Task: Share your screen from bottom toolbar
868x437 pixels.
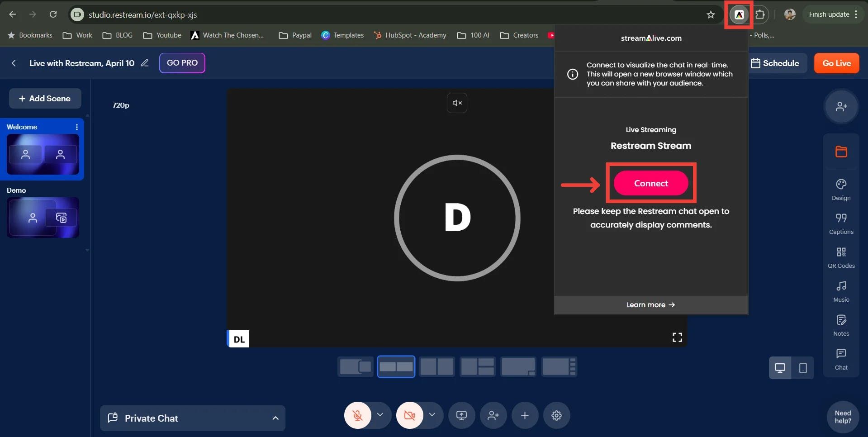Action: tap(461, 415)
